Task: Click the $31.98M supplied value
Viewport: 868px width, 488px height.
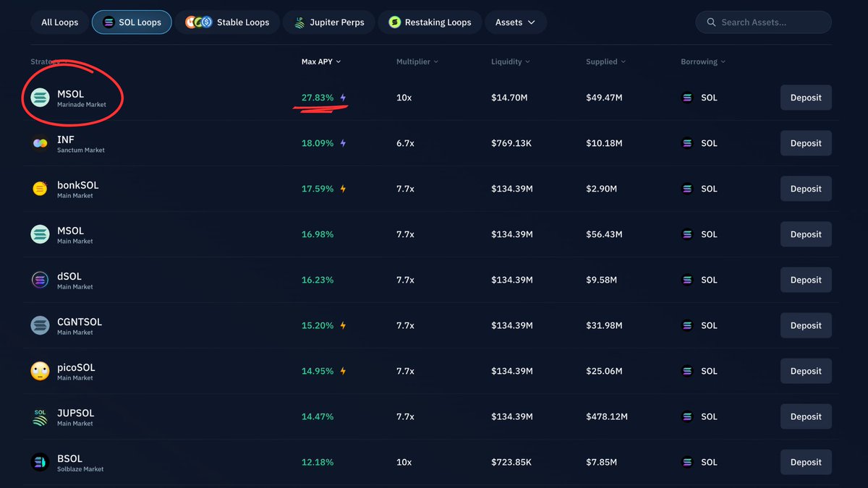Action: (x=604, y=325)
